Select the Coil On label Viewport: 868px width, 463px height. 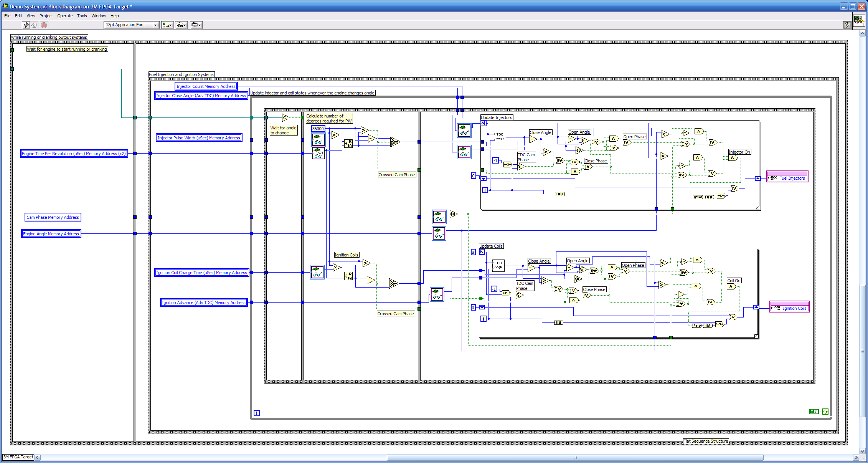[734, 281]
